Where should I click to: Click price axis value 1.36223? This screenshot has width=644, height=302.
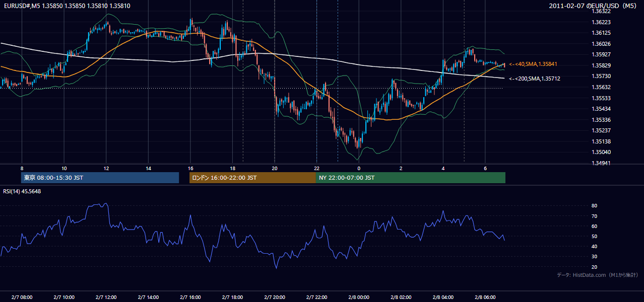point(602,22)
